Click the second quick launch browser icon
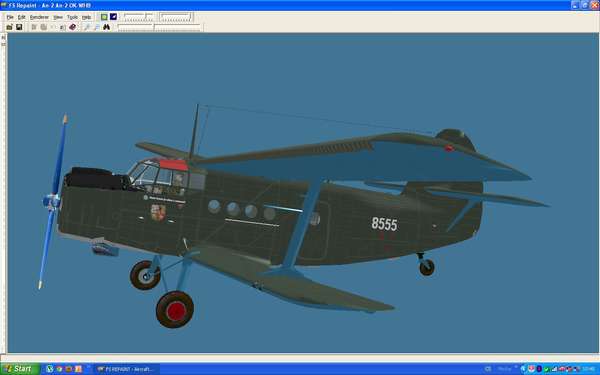 (x=59, y=369)
